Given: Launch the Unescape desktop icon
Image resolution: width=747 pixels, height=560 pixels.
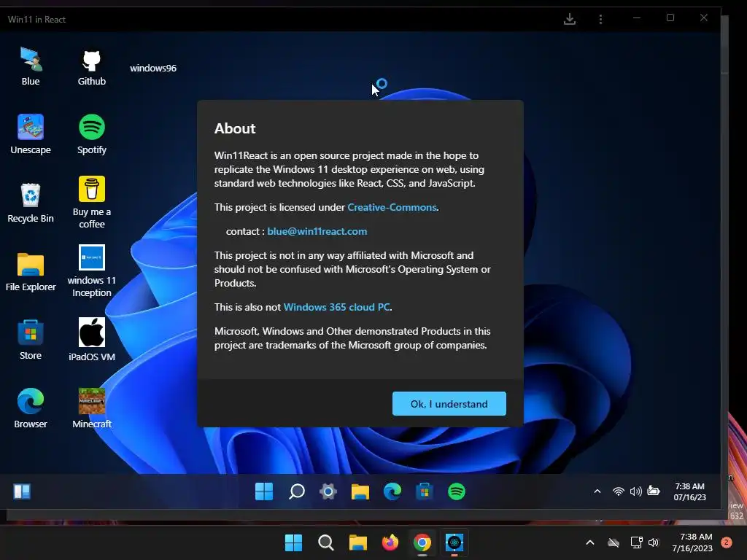Looking at the screenshot, I should point(31,135).
